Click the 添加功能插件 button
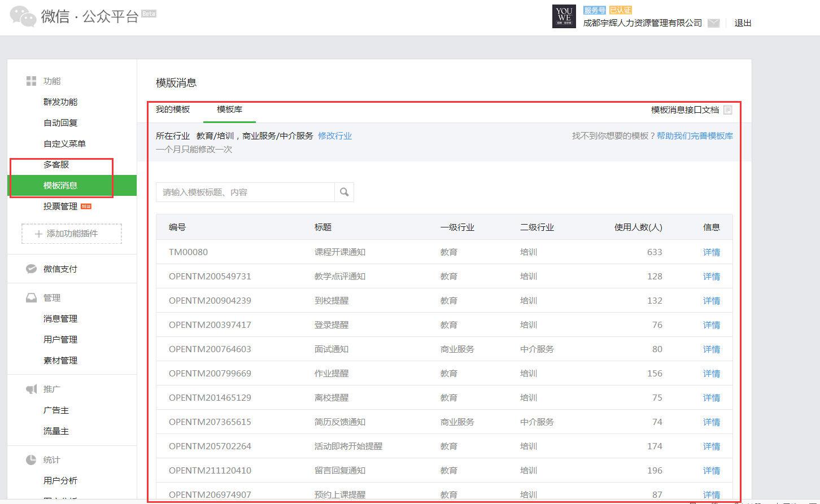 click(71, 234)
